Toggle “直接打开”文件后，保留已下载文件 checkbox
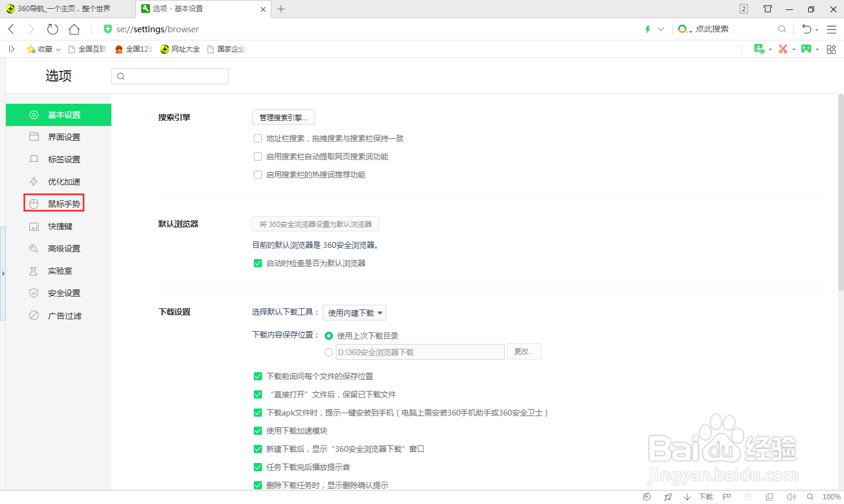844x504 pixels. coord(257,394)
